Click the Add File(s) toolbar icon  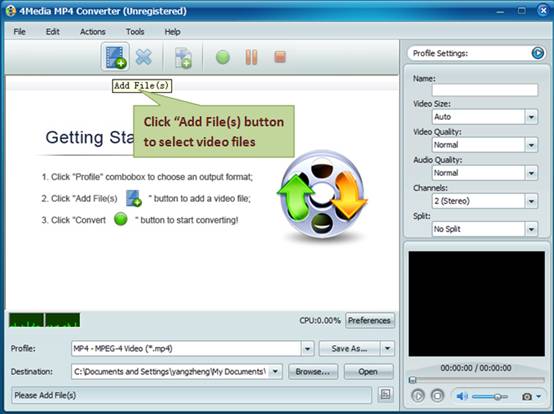(x=115, y=57)
